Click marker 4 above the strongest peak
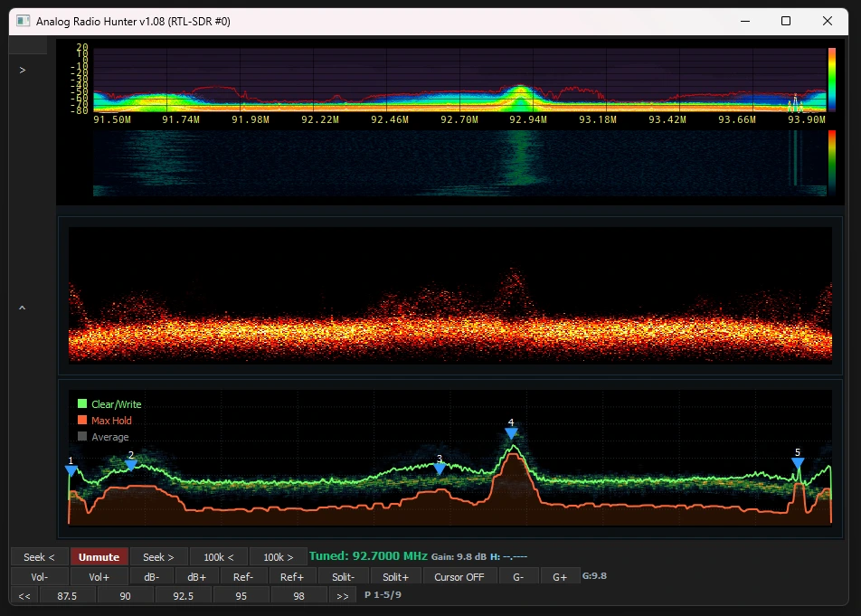Viewport: 861px width, 616px height. pyautogui.click(x=511, y=433)
